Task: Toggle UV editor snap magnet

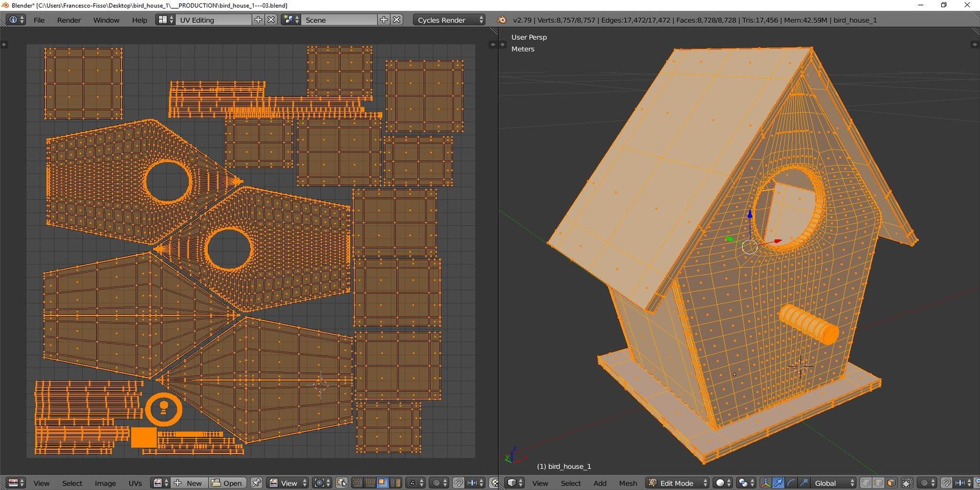Action: point(458,483)
